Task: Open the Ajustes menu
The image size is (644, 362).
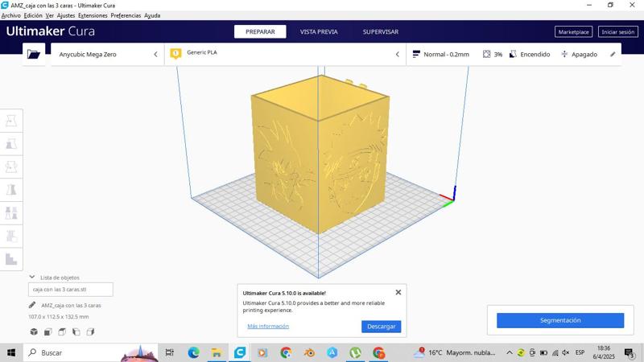Action: (66, 15)
